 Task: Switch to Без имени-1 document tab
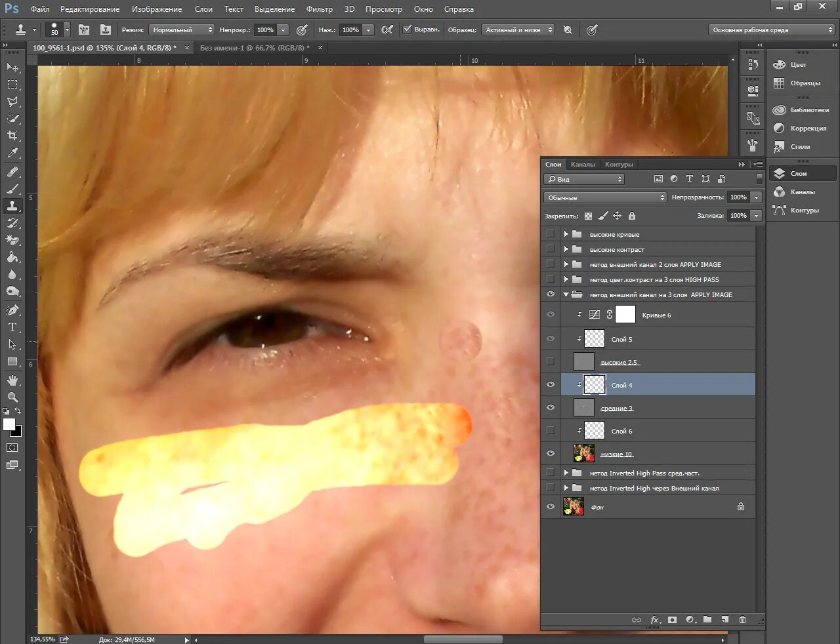[255, 48]
